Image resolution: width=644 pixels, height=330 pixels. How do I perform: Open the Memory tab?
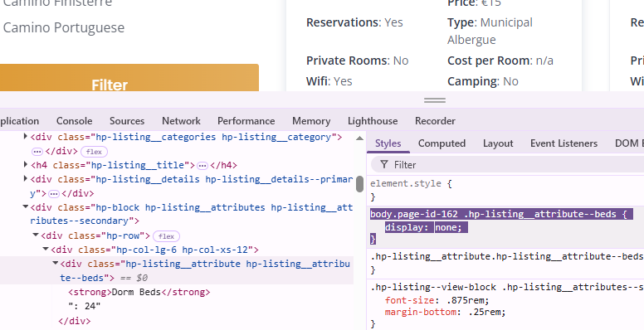(x=311, y=121)
